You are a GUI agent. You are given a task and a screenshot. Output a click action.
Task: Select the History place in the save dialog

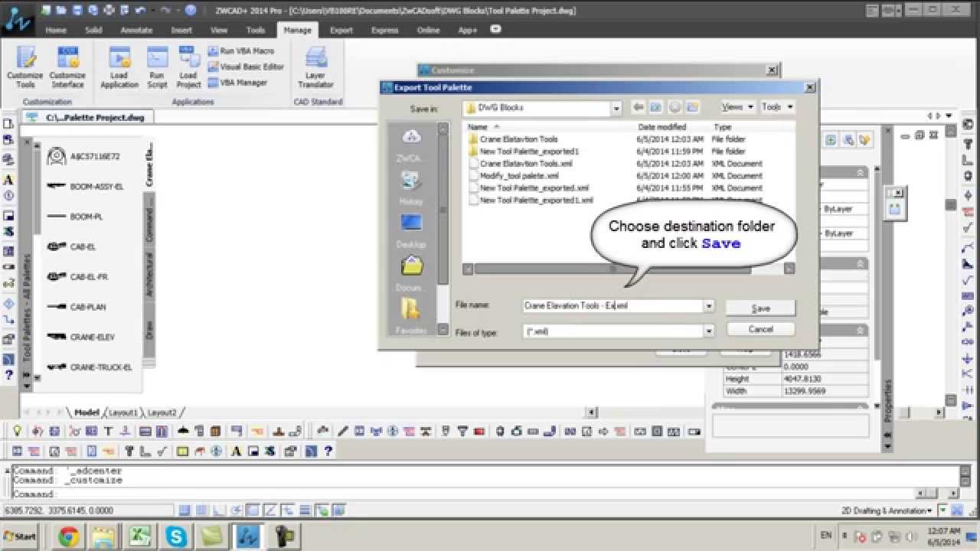(x=411, y=187)
